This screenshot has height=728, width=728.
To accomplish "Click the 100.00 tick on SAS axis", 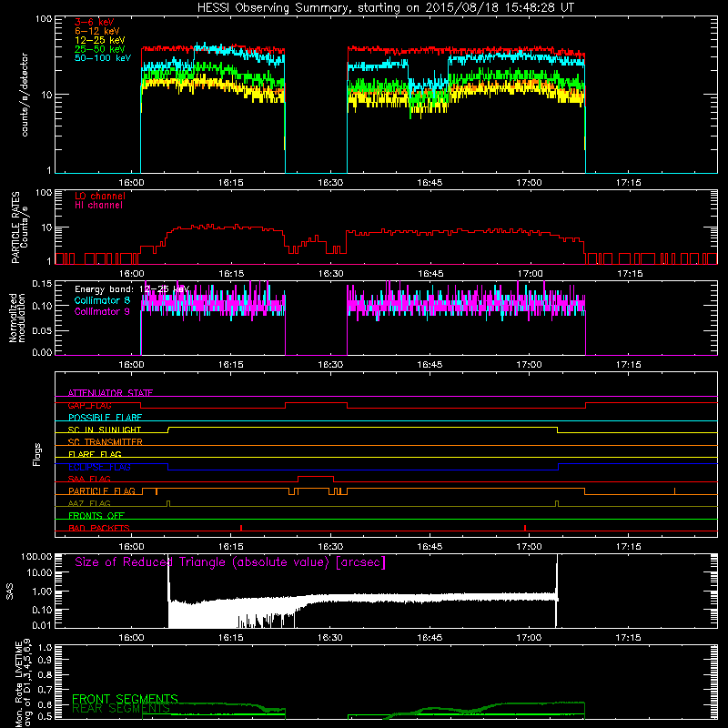I will 36,556.
